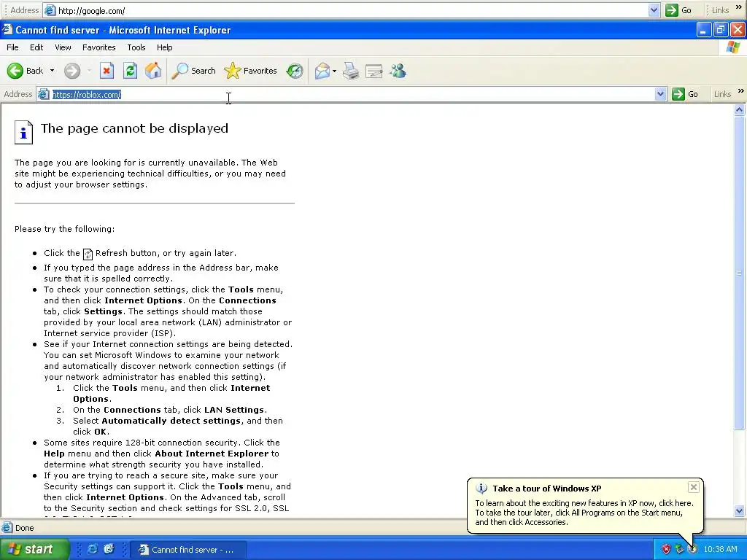Open the Search pane
Image resolution: width=747 pixels, height=560 pixels.
[x=194, y=71]
